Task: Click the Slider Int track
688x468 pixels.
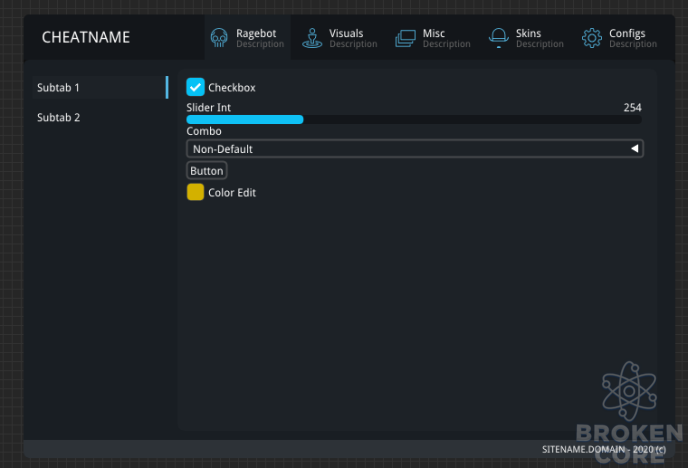Action: [x=414, y=119]
